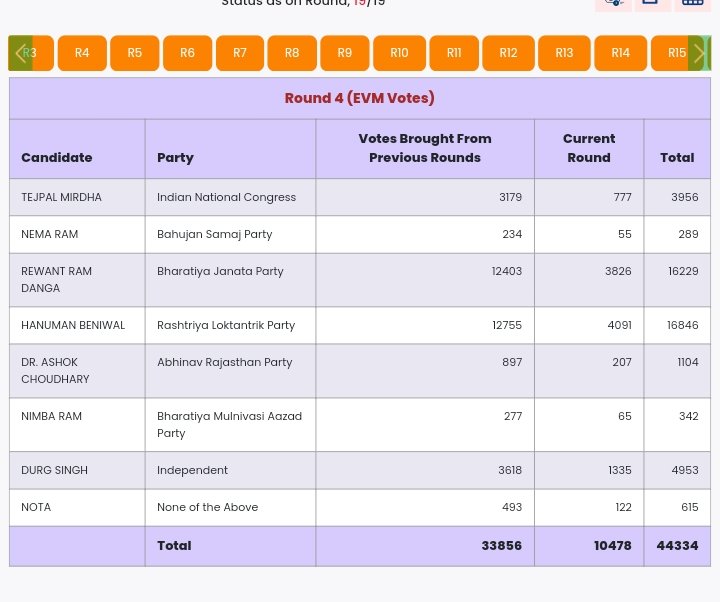
Task: Select candidate name REWANT RAM DANGA
Action: (56, 280)
